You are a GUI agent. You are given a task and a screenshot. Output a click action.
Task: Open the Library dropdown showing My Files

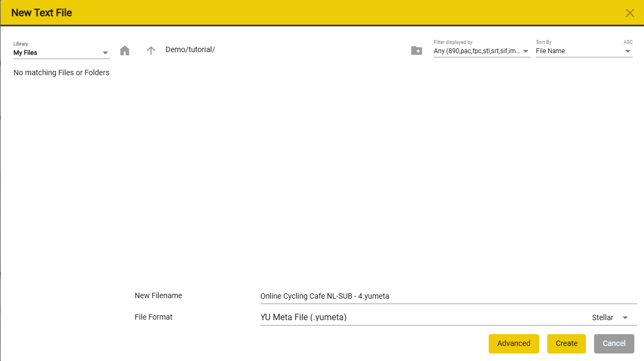(61, 53)
